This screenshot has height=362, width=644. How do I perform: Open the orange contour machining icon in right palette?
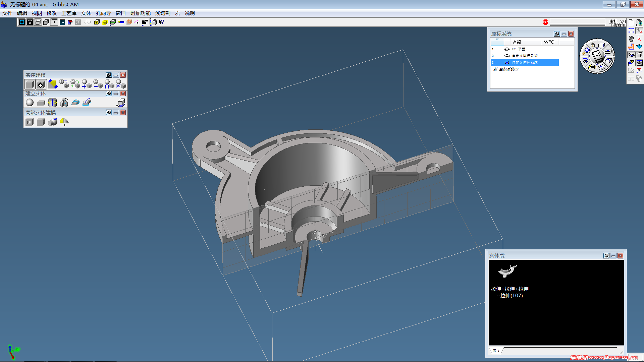631,47
